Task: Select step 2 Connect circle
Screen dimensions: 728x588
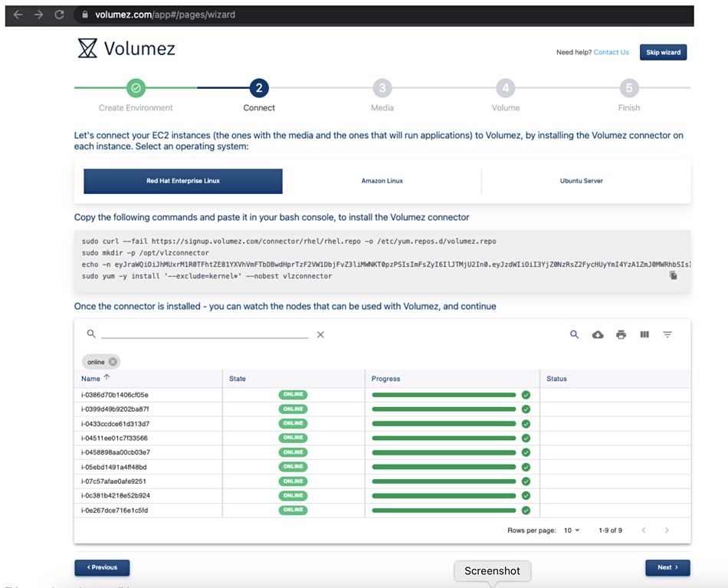Action: (259, 88)
